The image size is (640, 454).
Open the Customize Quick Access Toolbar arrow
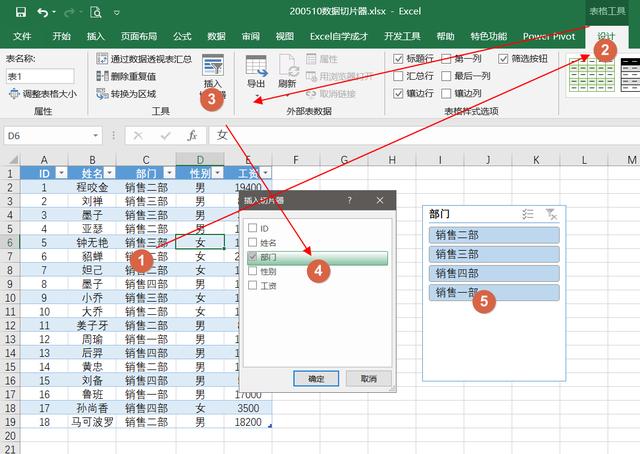coord(117,13)
